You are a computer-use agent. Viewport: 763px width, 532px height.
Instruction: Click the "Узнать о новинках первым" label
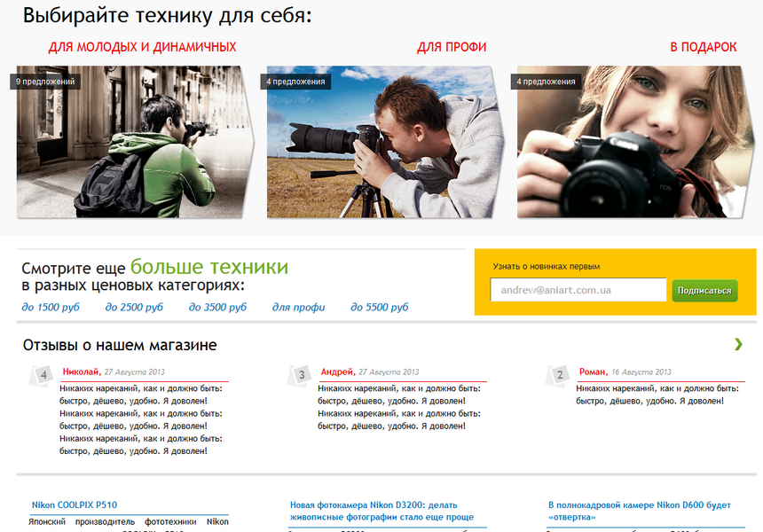click(547, 267)
